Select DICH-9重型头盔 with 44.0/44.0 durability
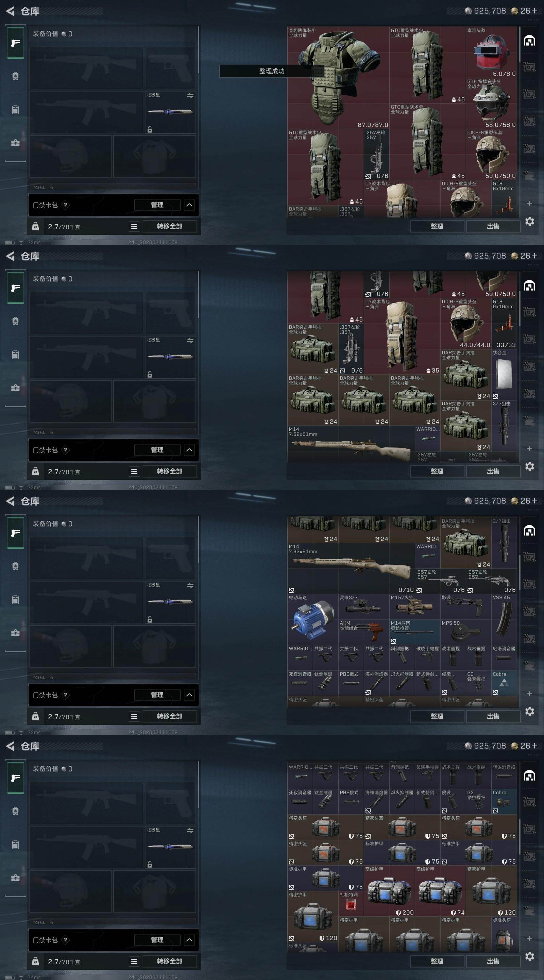 466,323
